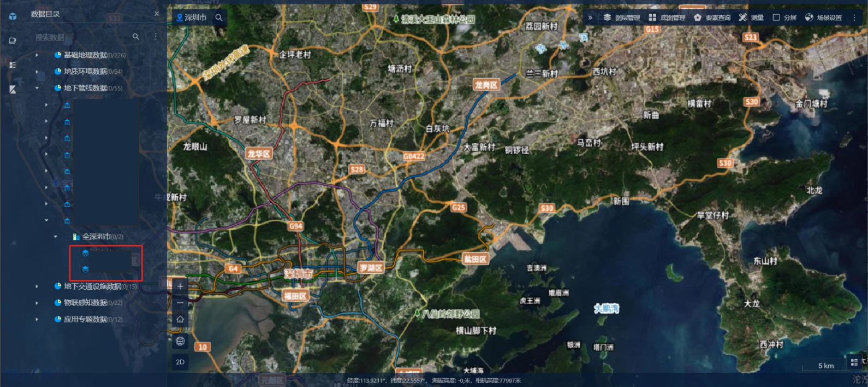Viewport: 868px width, 387px height.
Task: Click the 大鹏湾 bay label on the map
Action: coord(607,309)
